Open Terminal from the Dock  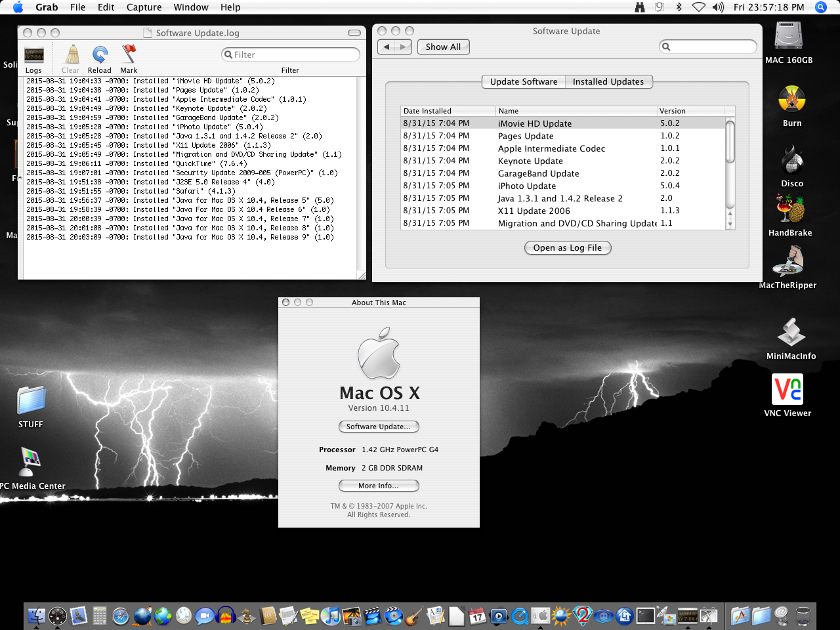coord(646,616)
